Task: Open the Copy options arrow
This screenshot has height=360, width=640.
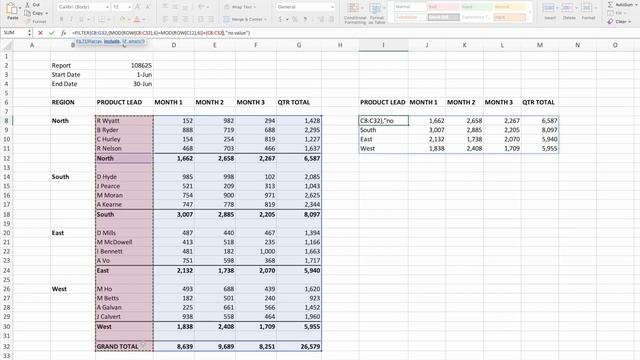Action: (46, 13)
